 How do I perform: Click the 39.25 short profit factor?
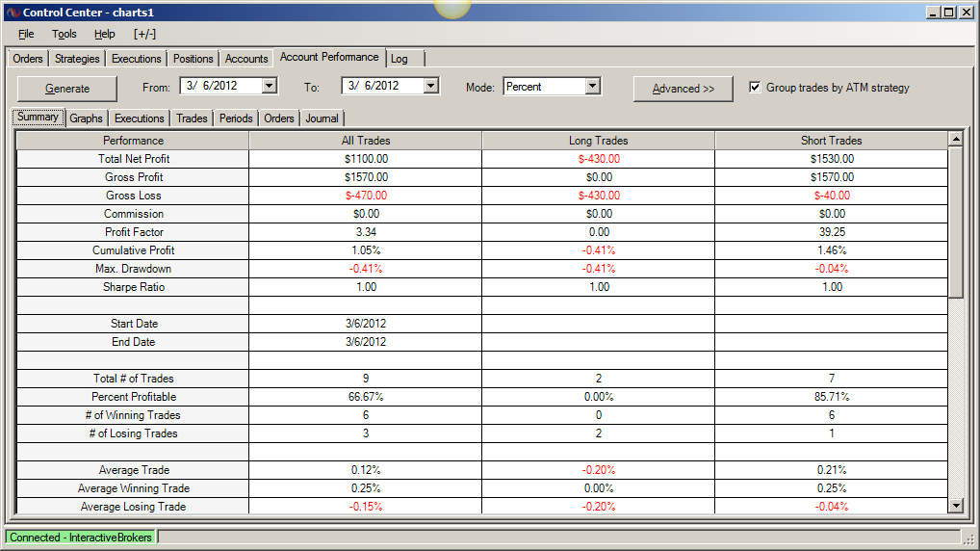tap(832, 232)
